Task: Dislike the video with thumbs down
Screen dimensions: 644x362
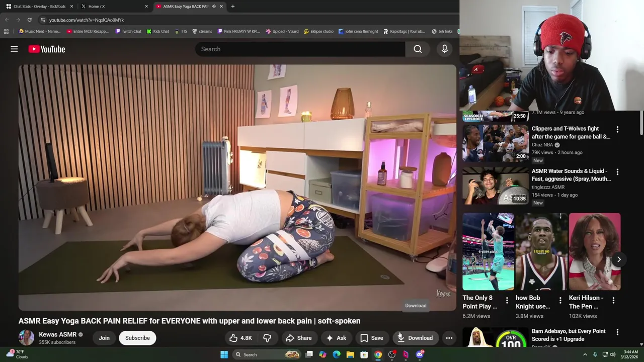Action: (267, 338)
